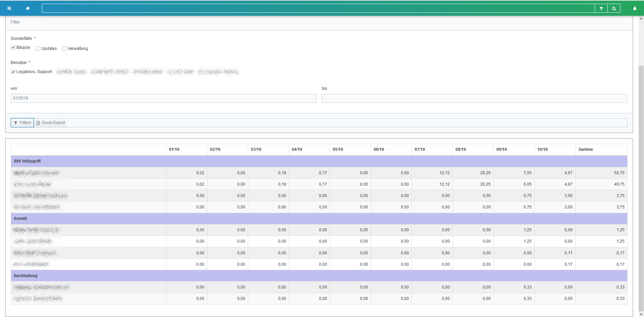Uncheck the Legalvisio, Support user checkbox
The image size is (644, 317).
[x=13, y=72]
